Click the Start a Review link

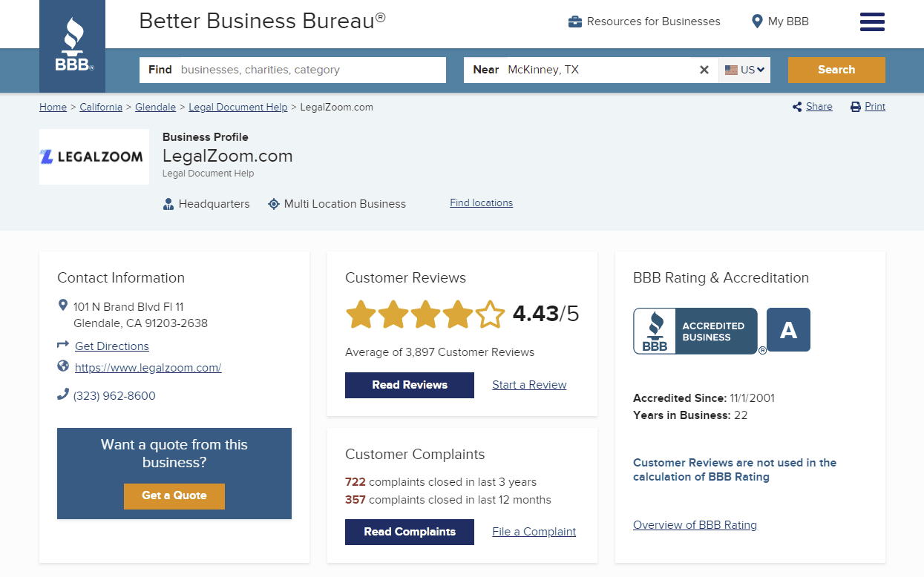(x=529, y=385)
